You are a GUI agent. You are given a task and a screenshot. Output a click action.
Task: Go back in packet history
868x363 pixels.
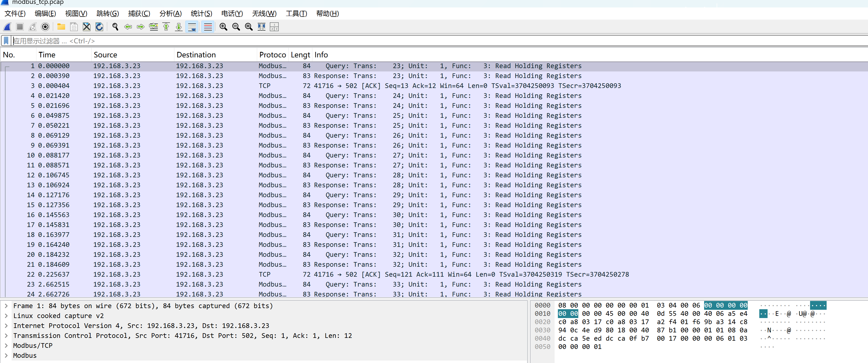coord(128,27)
